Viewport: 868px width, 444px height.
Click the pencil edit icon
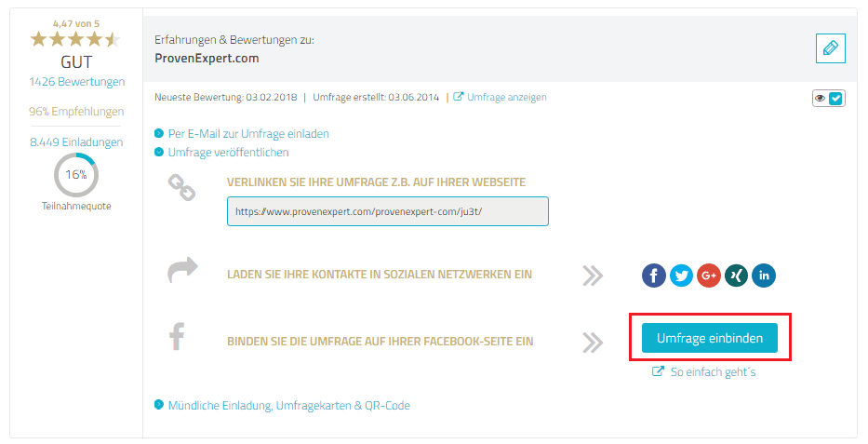point(830,47)
